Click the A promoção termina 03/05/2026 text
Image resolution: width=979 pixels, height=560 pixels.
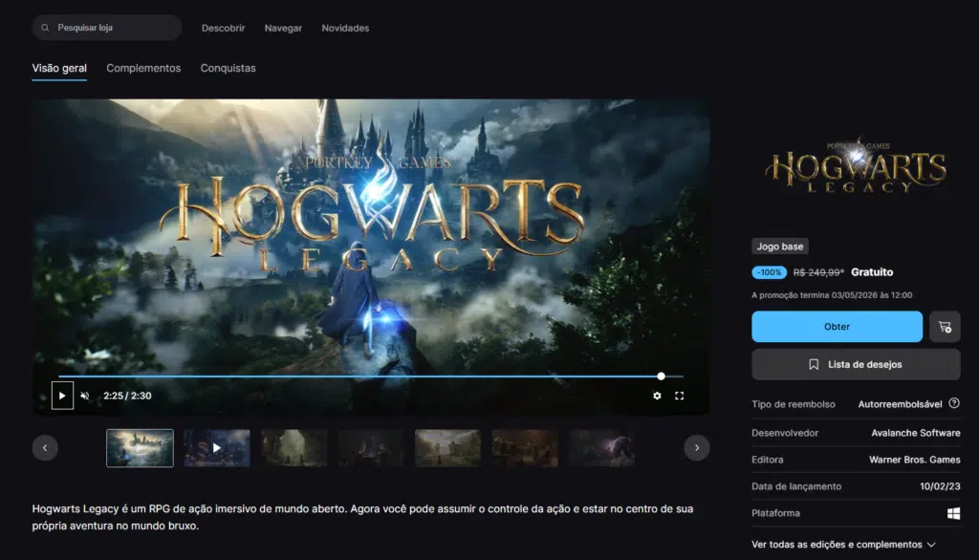click(x=832, y=295)
